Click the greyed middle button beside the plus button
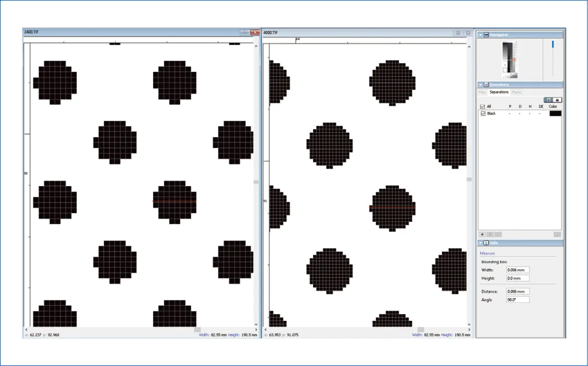This screenshot has height=366, width=588. click(x=490, y=234)
